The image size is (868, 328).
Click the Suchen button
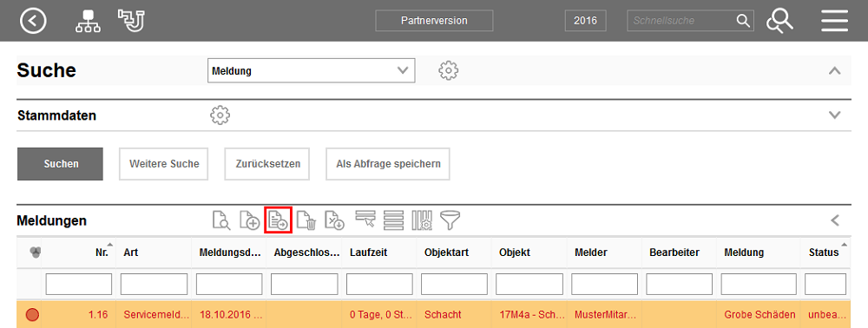pos(61,164)
